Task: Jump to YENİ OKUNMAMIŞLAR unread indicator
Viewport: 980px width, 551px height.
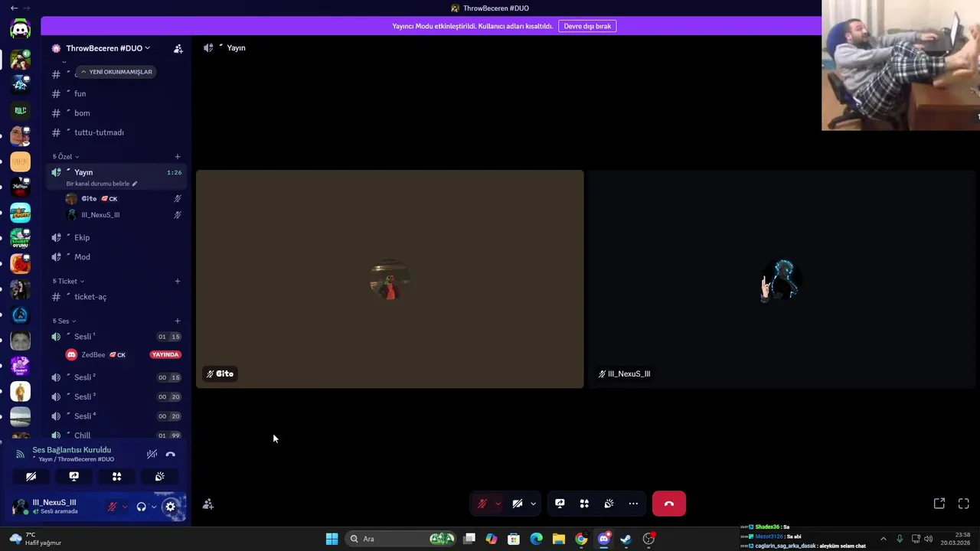Action: (x=116, y=72)
